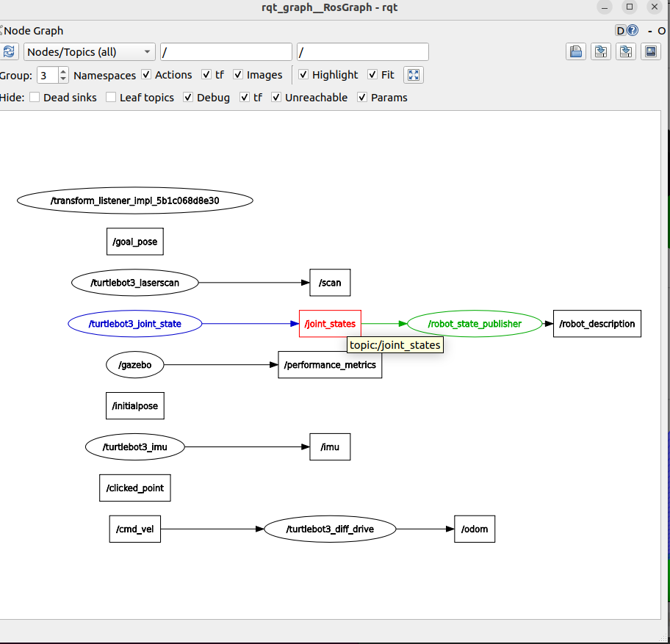Click the dash button in Node Graph header
The width and height of the screenshot is (670, 644).
[x=650, y=31]
